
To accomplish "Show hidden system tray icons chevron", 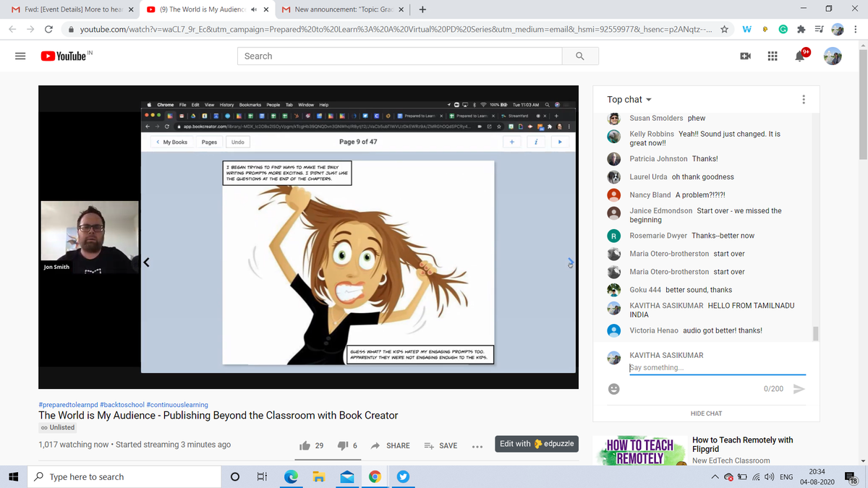I will [x=715, y=476].
